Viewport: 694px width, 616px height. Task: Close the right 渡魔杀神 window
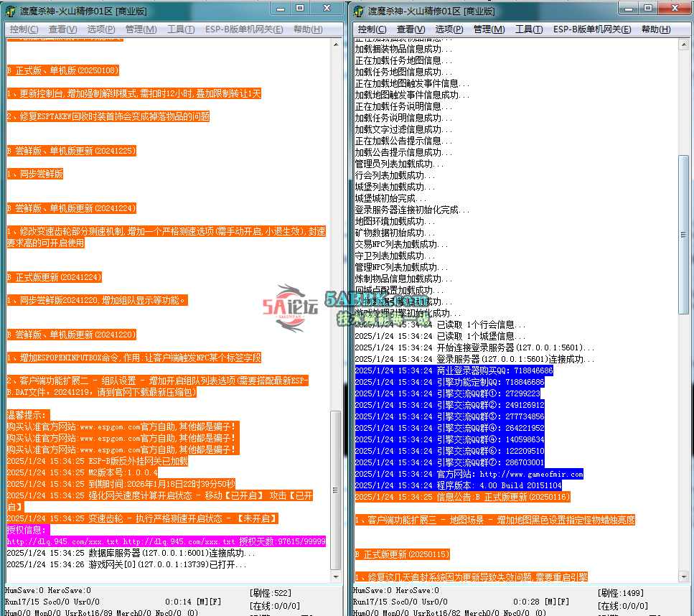[675, 9]
